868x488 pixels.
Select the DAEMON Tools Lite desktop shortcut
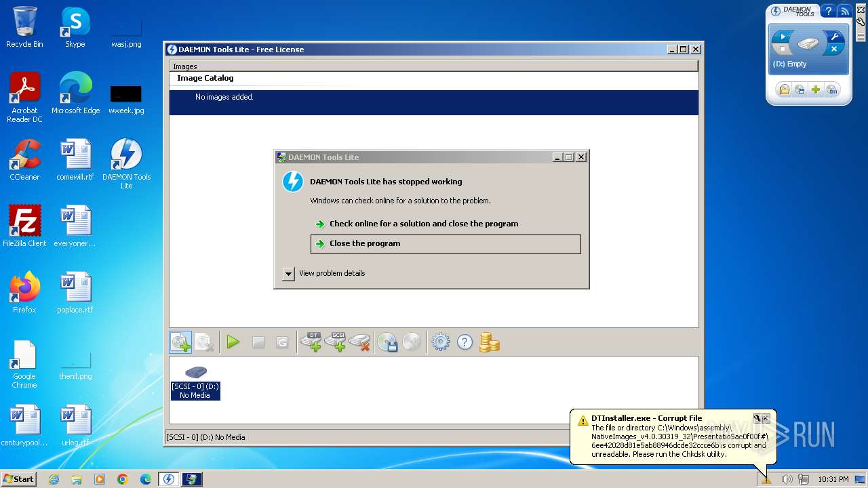tap(126, 164)
